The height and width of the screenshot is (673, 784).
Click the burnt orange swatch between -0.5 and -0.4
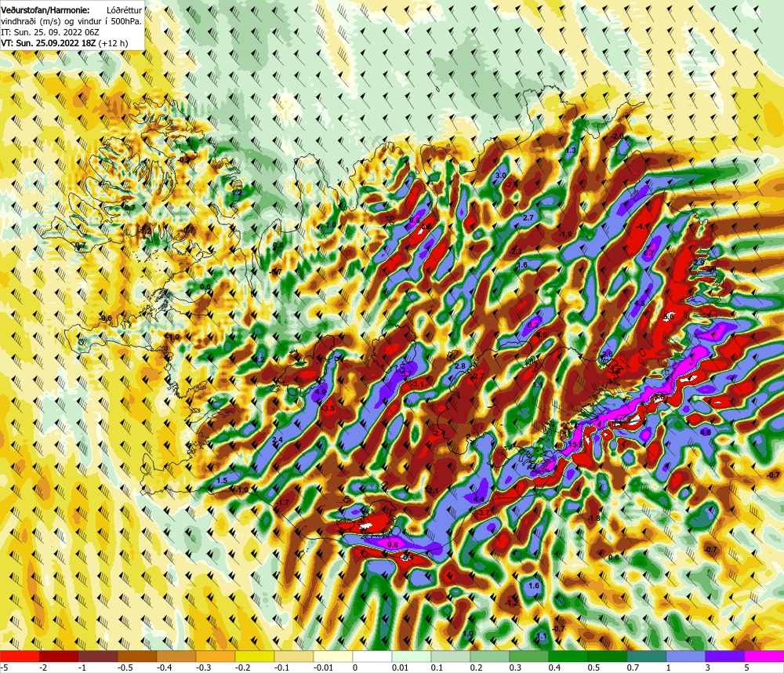click(x=137, y=656)
